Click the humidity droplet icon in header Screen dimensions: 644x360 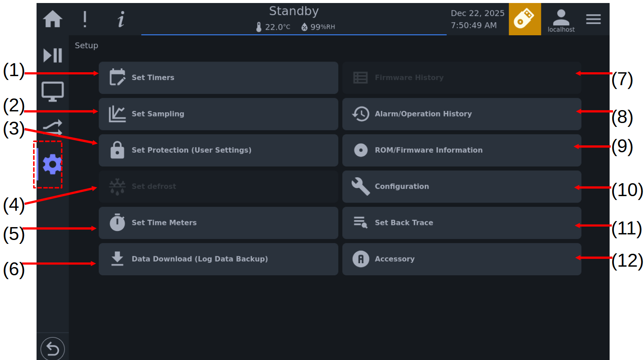(x=304, y=27)
